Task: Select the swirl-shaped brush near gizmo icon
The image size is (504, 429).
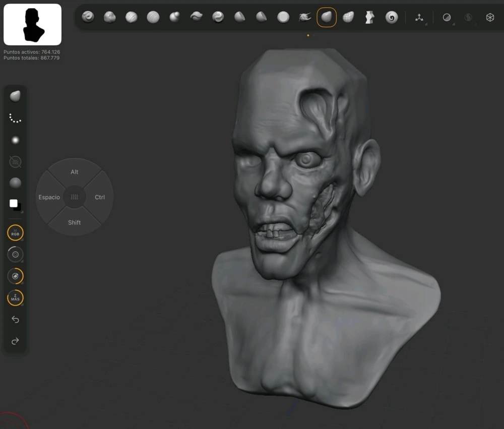Action: [391, 18]
